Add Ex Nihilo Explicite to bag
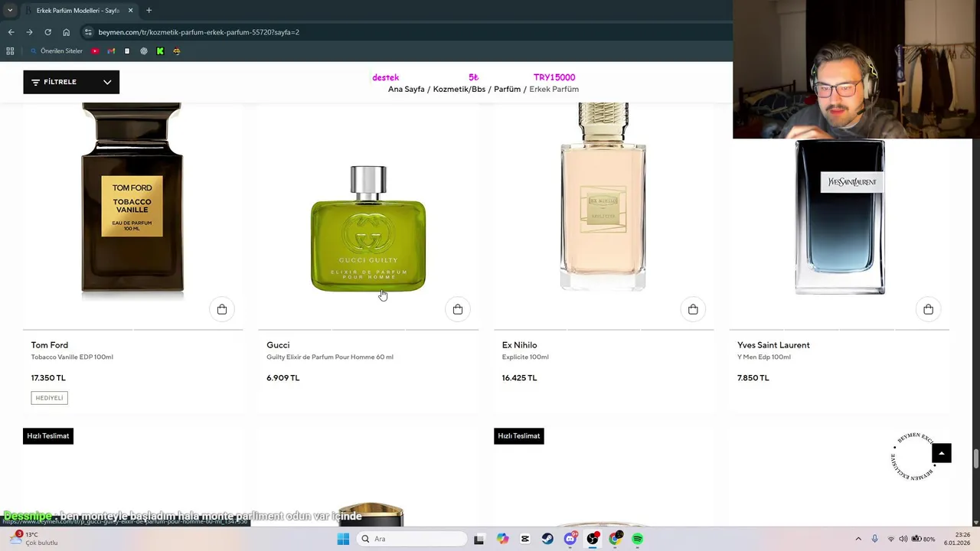Viewport: 980px width, 551px height. pos(693,309)
